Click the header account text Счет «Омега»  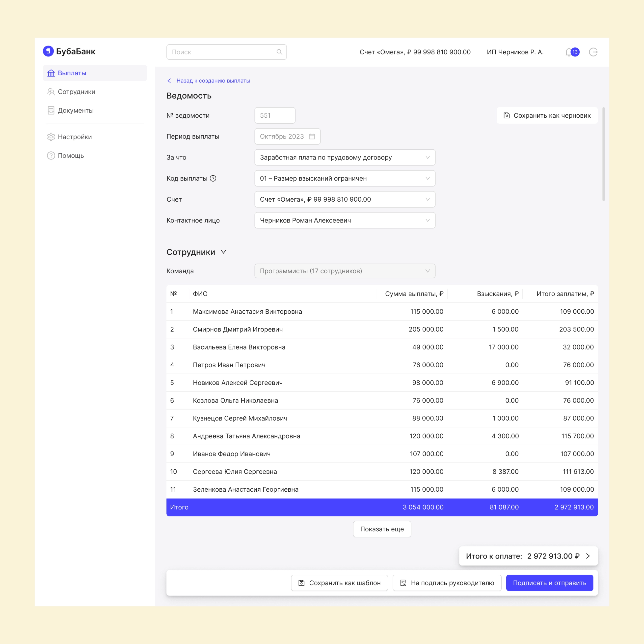click(x=415, y=52)
